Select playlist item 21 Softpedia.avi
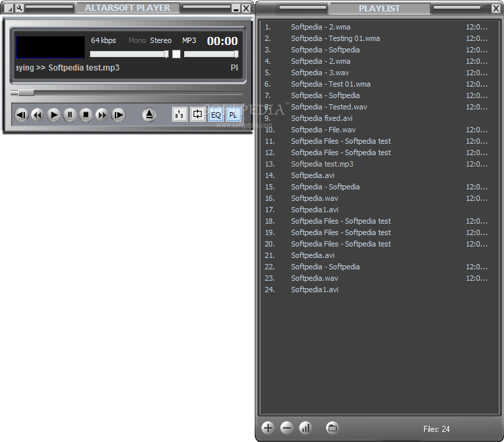Viewport: 504px width, 442px height. point(379,255)
